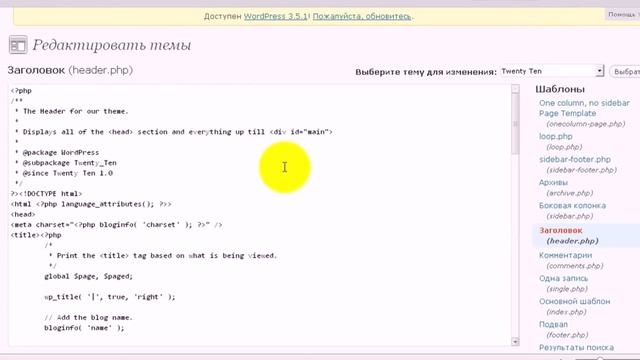Click the code editor scroll down arrow
The width and height of the screenshot is (640, 360).
(515, 342)
